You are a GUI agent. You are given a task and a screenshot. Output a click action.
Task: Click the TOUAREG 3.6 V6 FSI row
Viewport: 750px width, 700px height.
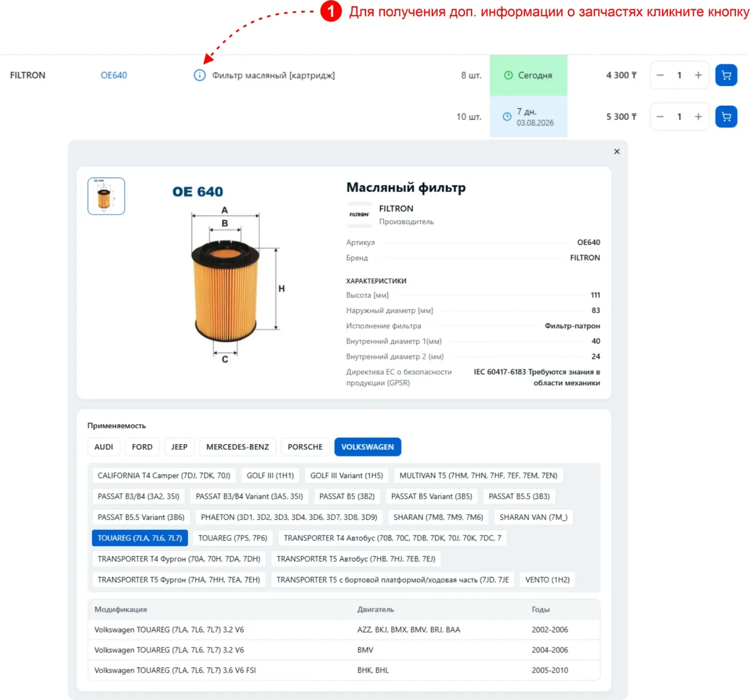coord(344,670)
